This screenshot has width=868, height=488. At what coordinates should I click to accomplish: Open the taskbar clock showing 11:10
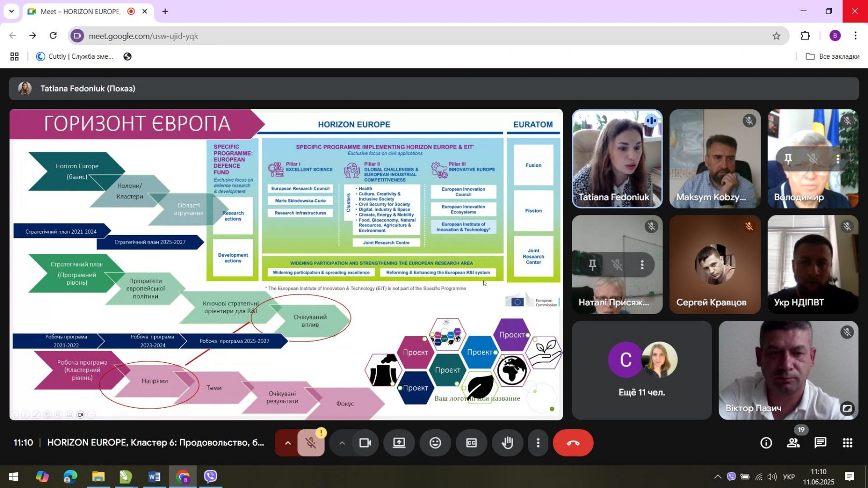[818, 477]
